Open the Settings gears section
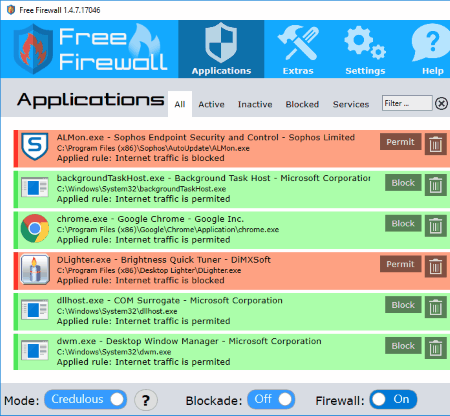Viewport: 450px width, 416px height. pos(365,49)
